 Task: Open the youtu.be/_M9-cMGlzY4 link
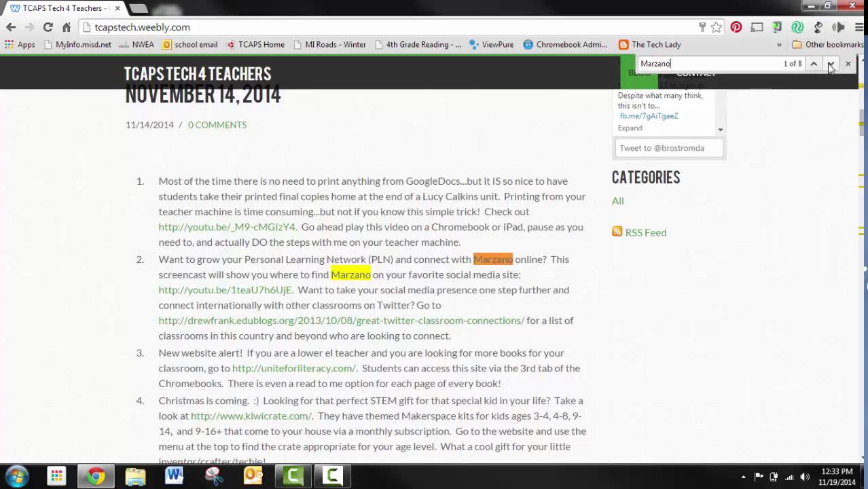(x=227, y=227)
